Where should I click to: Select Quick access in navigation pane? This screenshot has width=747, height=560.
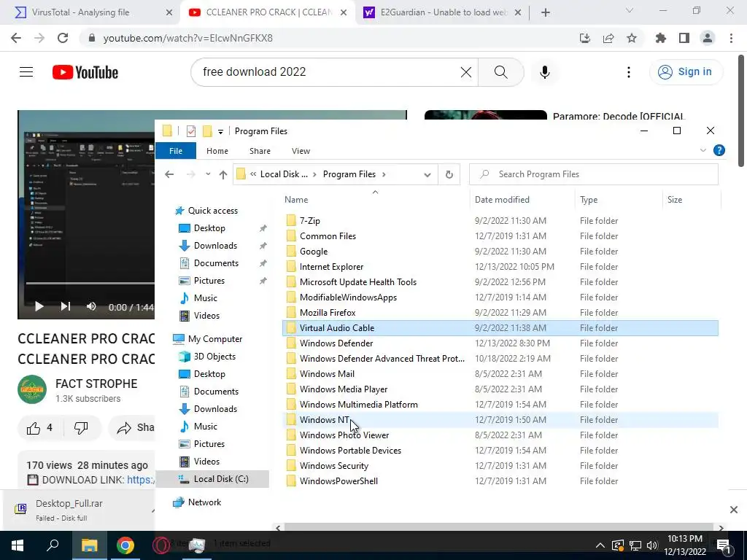pos(212,211)
